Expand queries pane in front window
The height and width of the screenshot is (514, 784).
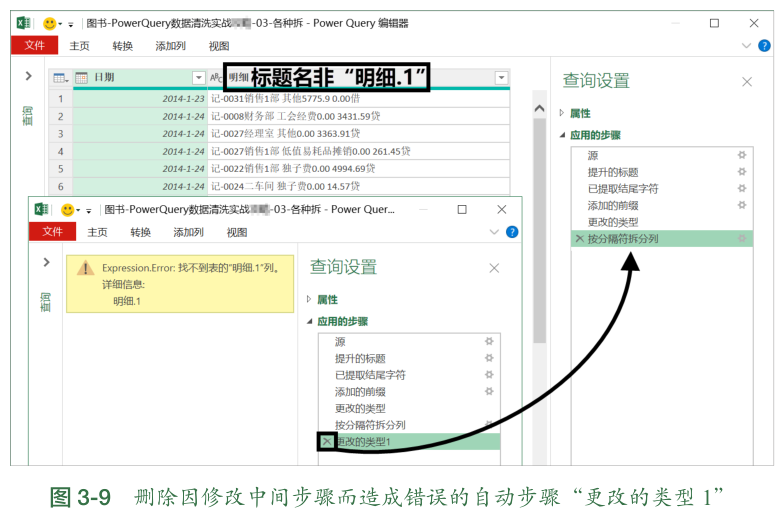click(46, 262)
